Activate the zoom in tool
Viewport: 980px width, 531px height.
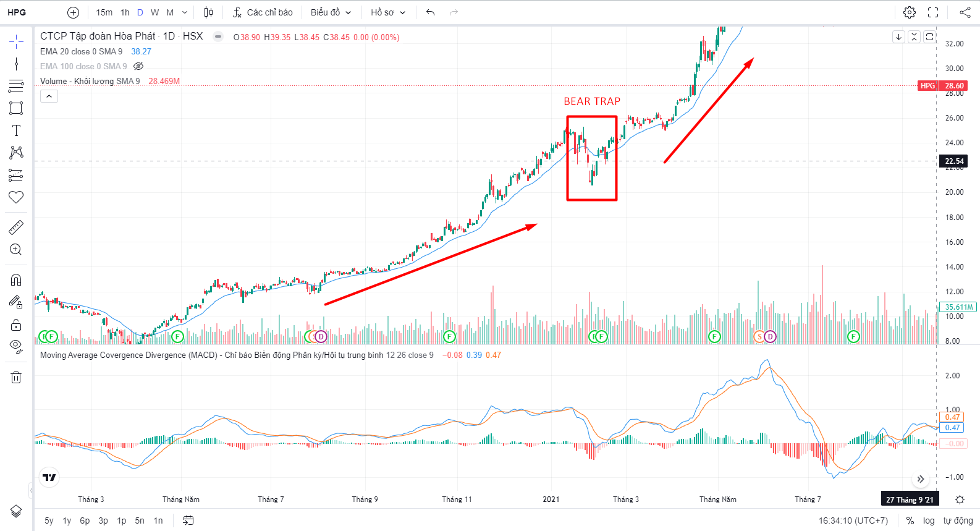click(16, 250)
